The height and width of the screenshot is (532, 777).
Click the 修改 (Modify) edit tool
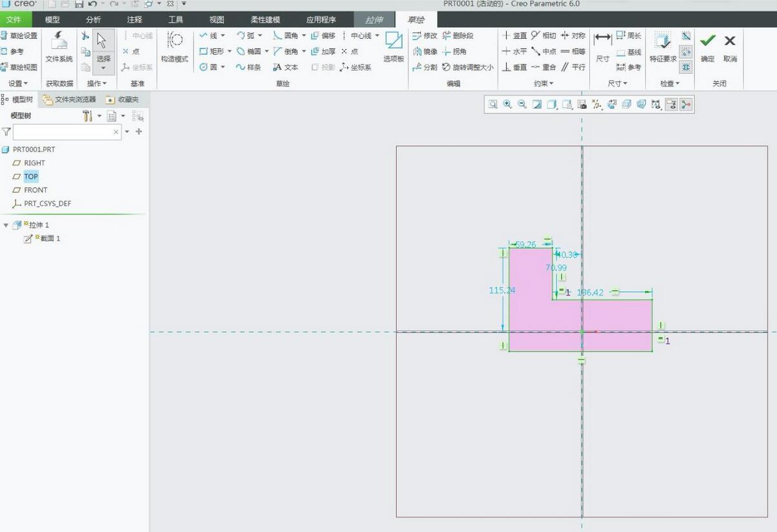pos(425,36)
